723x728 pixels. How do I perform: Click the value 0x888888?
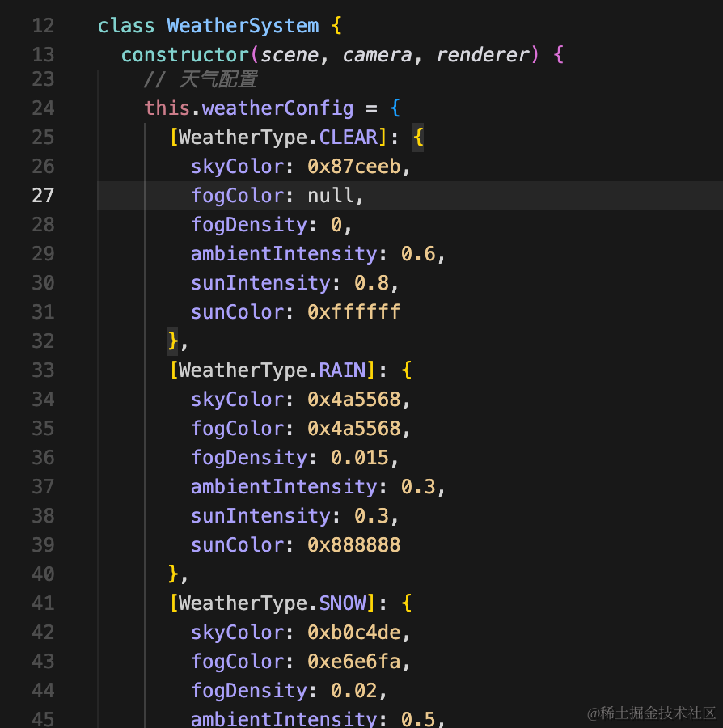coord(354,545)
